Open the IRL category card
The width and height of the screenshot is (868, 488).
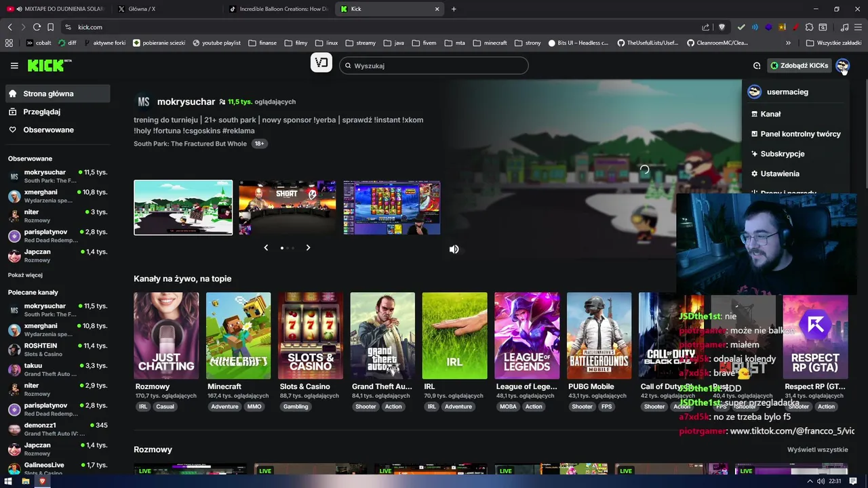(x=454, y=335)
